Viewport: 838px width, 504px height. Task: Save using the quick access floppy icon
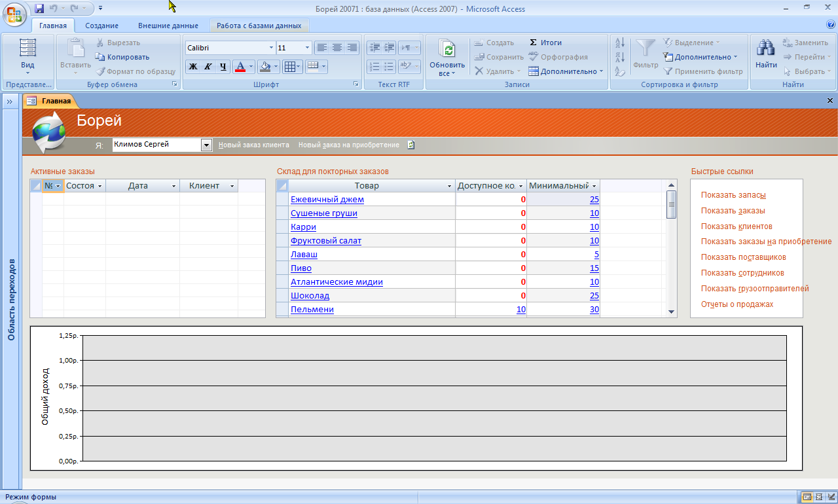click(x=39, y=9)
